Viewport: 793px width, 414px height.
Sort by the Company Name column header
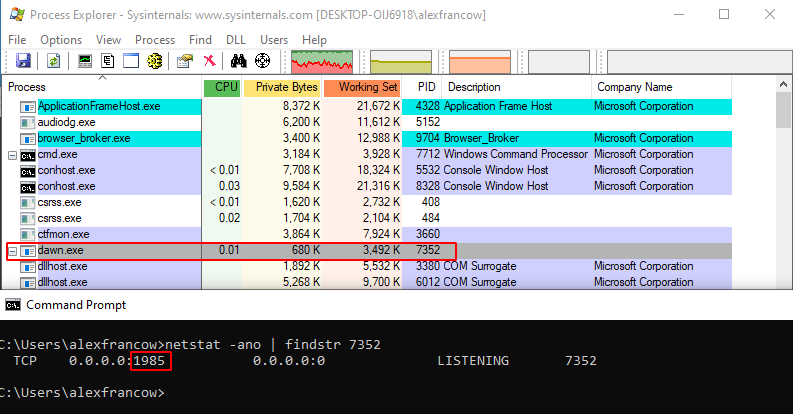pyautogui.click(x=661, y=87)
